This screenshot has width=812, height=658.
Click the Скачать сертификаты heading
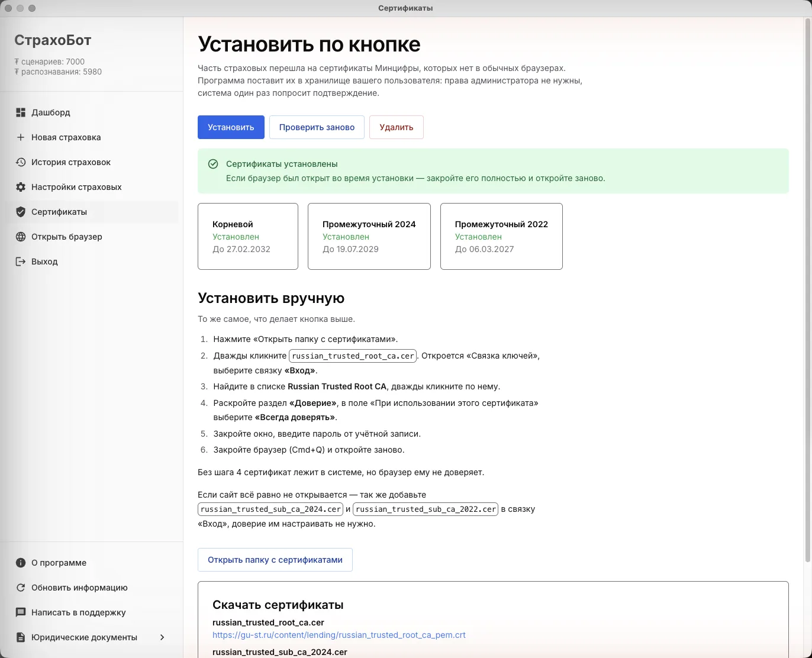click(x=278, y=605)
